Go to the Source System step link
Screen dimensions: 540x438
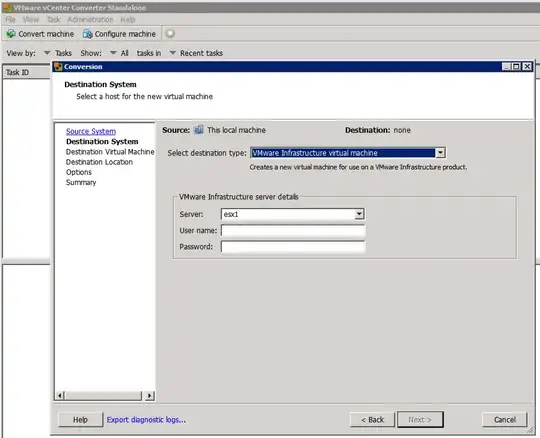click(x=91, y=131)
